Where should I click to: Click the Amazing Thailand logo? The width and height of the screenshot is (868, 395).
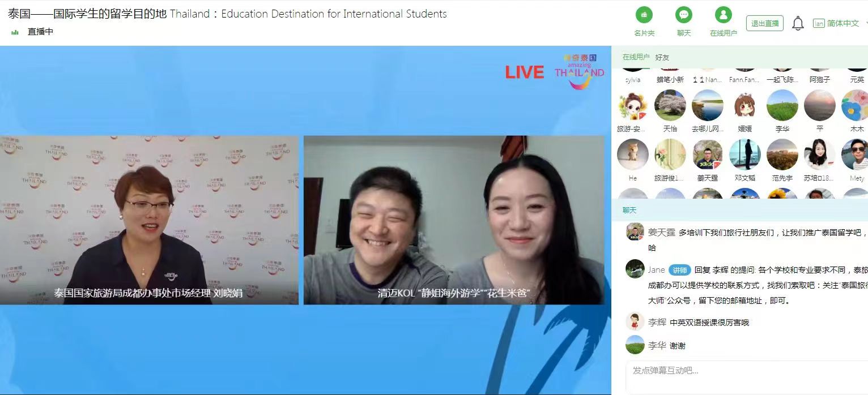579,71
